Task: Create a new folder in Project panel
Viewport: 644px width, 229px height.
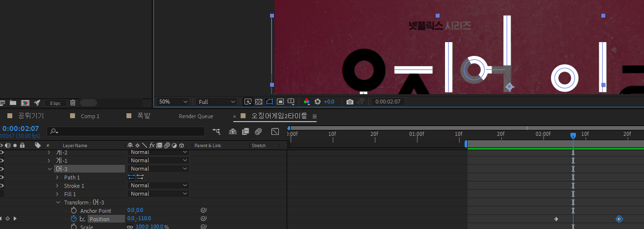Action: pyautogui.click(x=13, y=102)
